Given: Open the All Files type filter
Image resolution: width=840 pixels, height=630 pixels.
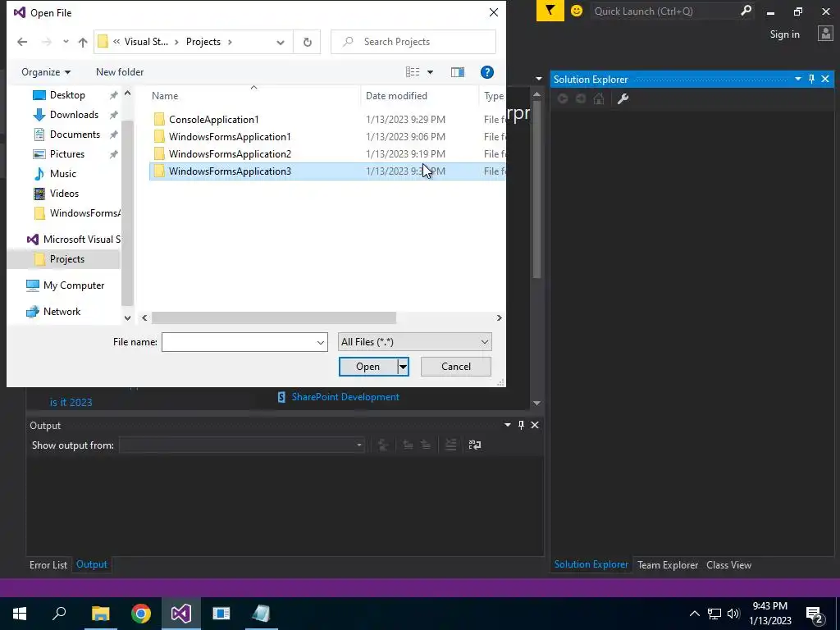Looking at the screenshot, I should pyautogui.click(x=414, y=342).
